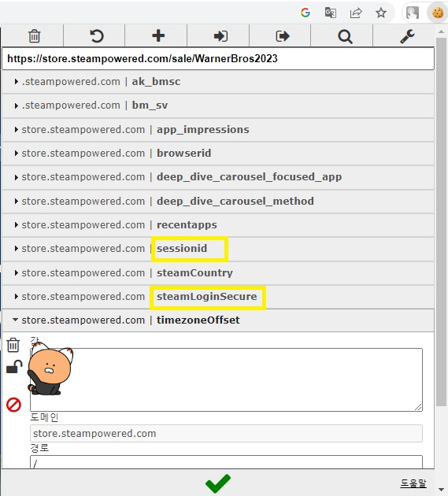Reset cookies with the circular arrow icon

click(96, 36)
